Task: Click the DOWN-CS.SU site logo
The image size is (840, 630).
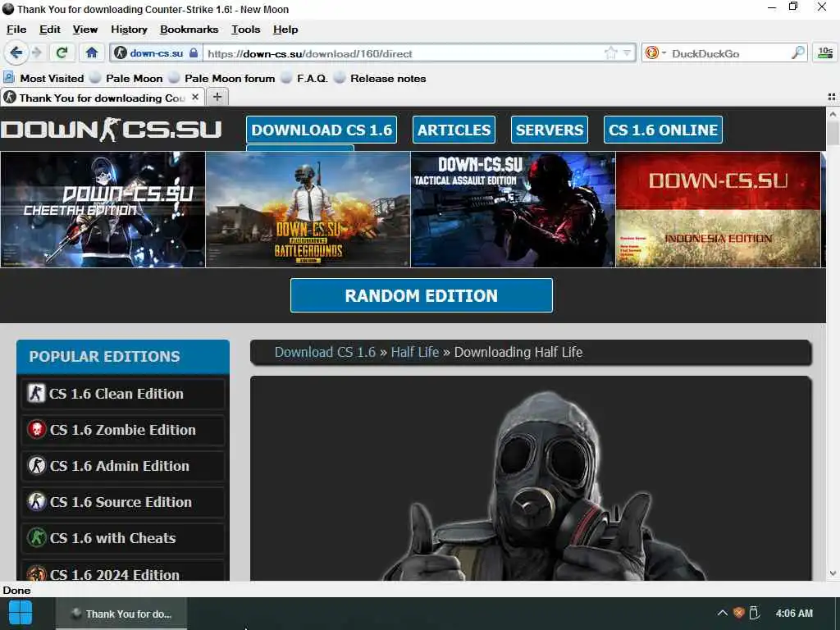Action: (111, 130)
